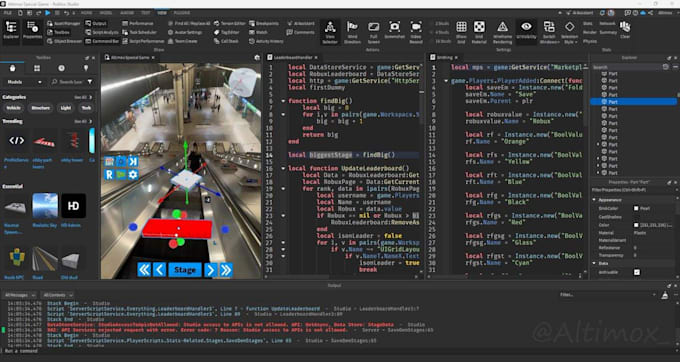Click the BrickColor property swatch
Screen dimensions: 680x362
636,209
